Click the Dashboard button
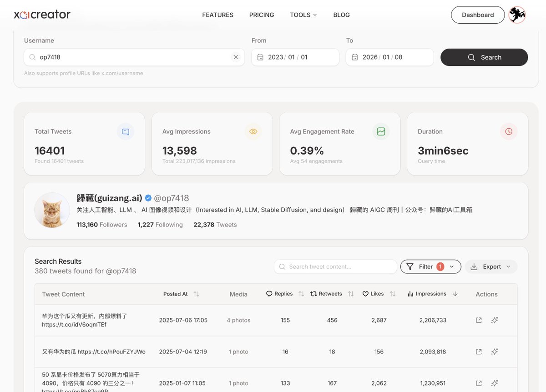Screen dimensions: 546x392 click(478, 15)
